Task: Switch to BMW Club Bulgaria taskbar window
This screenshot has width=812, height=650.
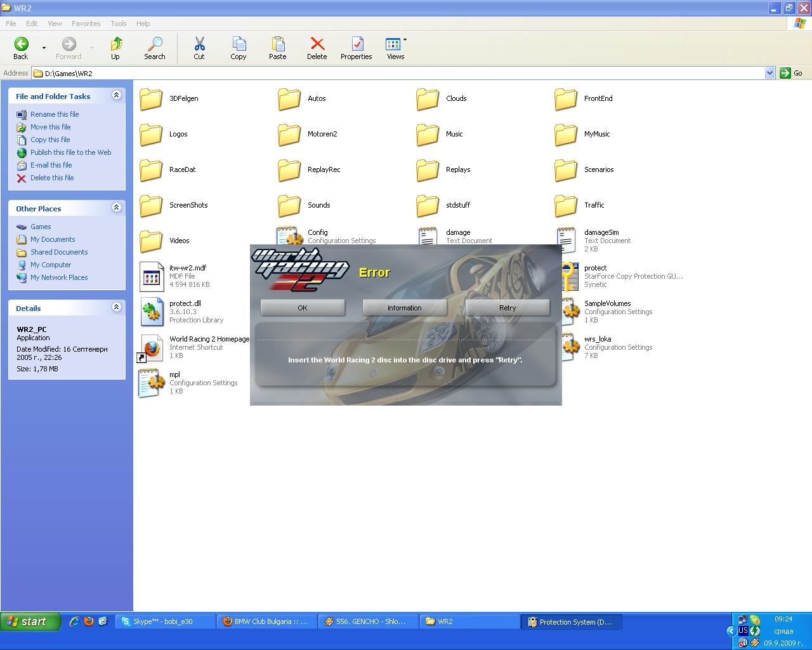Action: 266,622
